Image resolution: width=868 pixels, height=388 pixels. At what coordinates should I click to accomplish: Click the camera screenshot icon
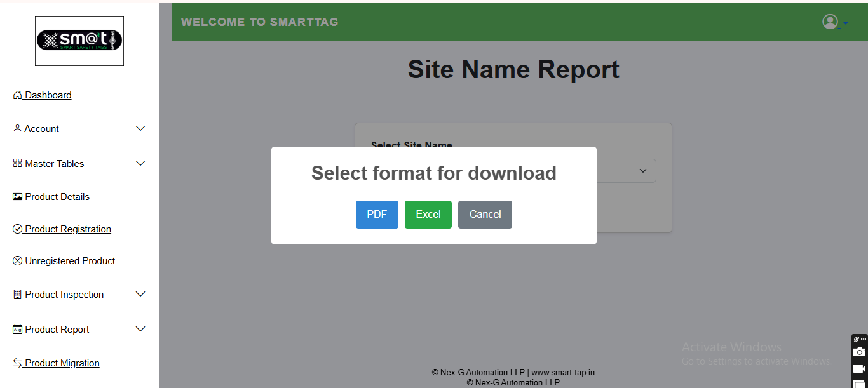pos(859,352)
